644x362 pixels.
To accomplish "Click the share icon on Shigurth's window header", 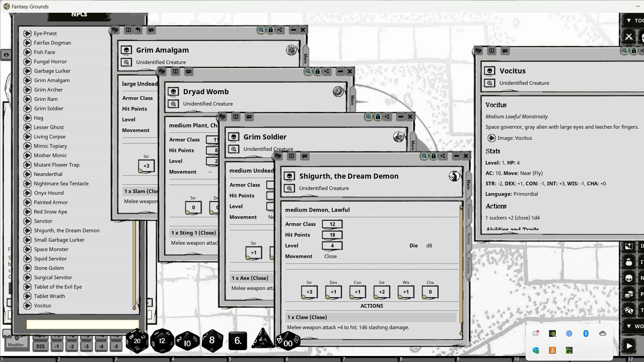I will [x=443, y=156].
